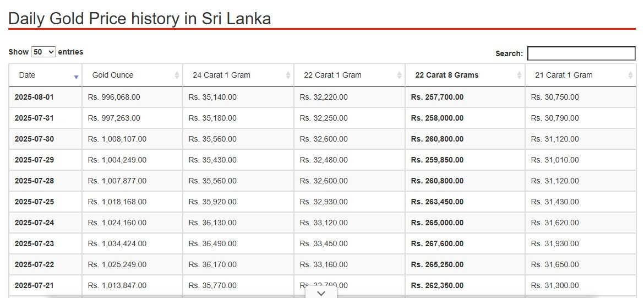Expand the bottom chevron down tab
This screenshot has height=298, width=644.
point(321,293)
